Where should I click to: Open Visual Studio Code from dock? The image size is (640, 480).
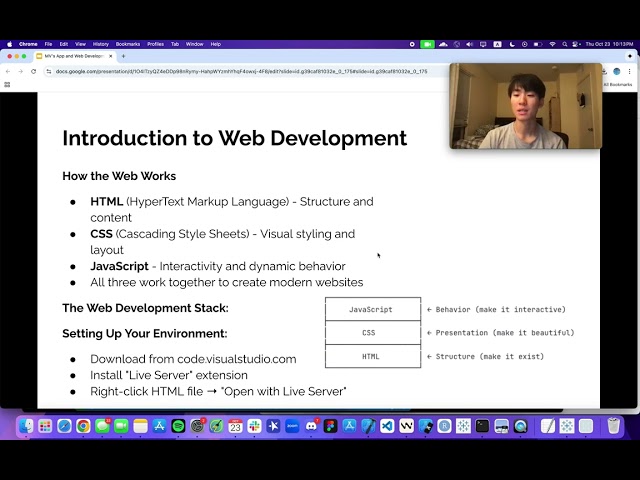pyautogui.click(x=387, y=426)
